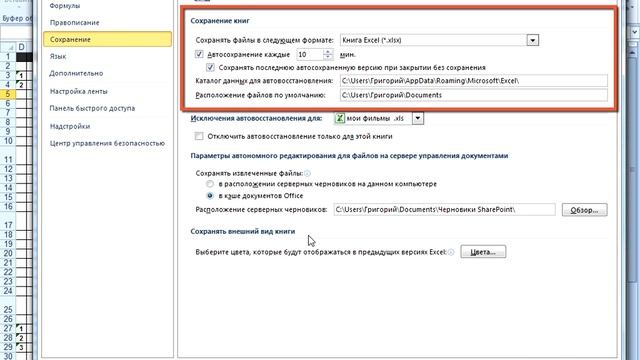The height and width of the screenshot is (360, 640).
Task: Click the Excel workbook icon beside мои фильмы
Action: [340, 118]
